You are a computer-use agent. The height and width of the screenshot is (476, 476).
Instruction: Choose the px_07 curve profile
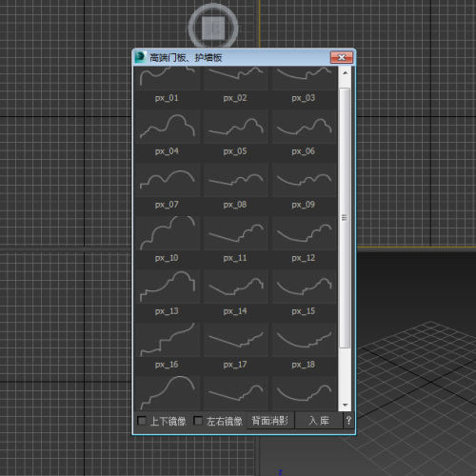point(168,180)
